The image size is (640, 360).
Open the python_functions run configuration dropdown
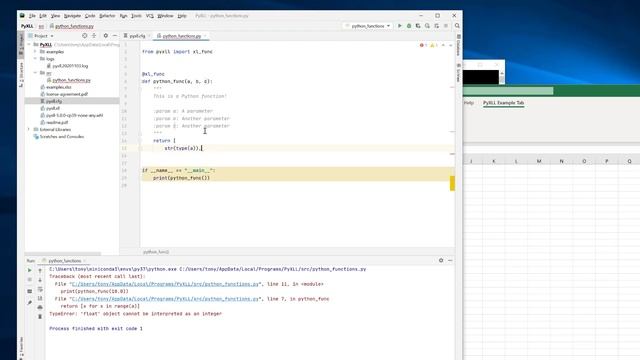[368, 26]
